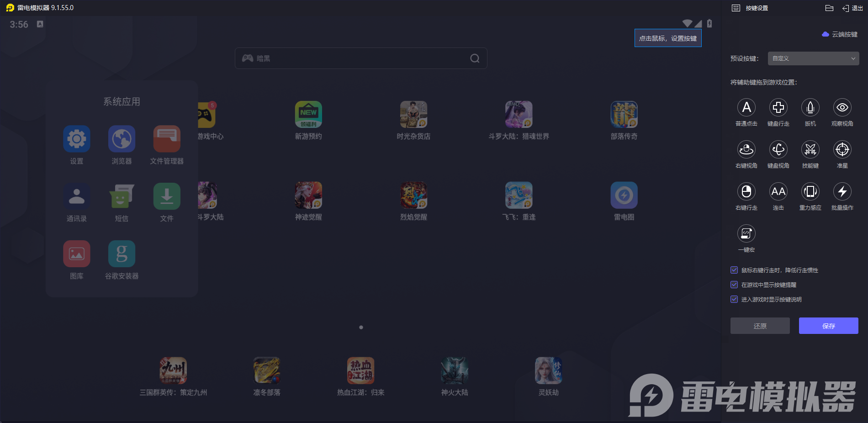The image size is (868, 423).
Task: Open the 图库 gallery app
Action: point(77,254)
